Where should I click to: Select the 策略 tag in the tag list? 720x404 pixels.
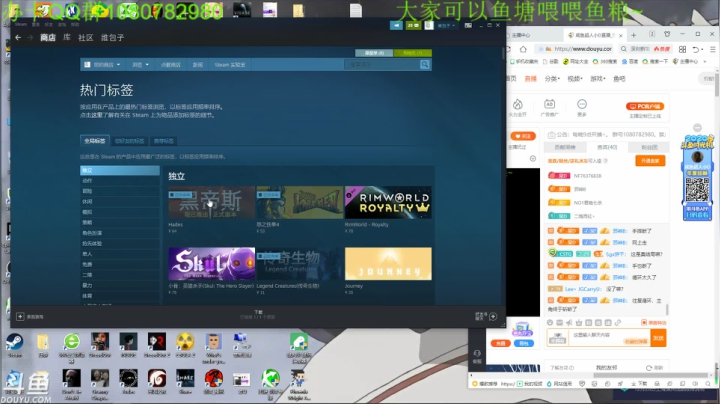click(120, 223)
